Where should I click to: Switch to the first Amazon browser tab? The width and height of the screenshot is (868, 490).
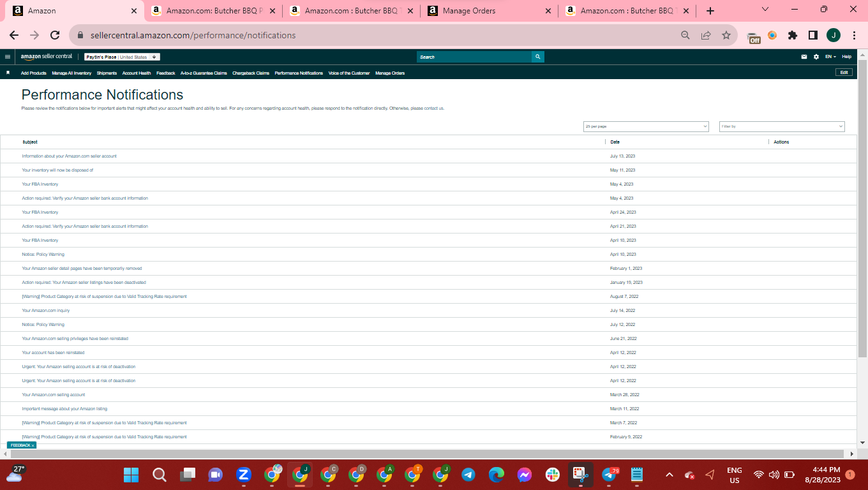[x=75, y=11]
